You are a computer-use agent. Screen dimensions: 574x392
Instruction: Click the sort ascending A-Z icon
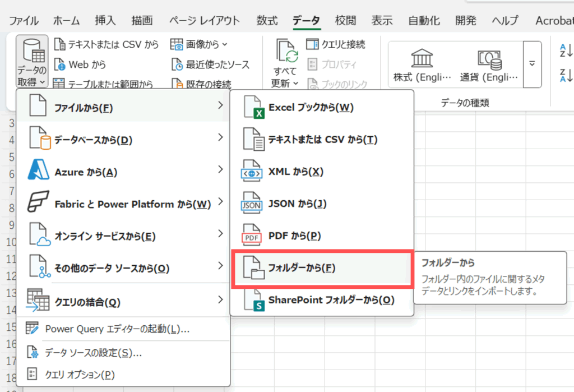564,50
